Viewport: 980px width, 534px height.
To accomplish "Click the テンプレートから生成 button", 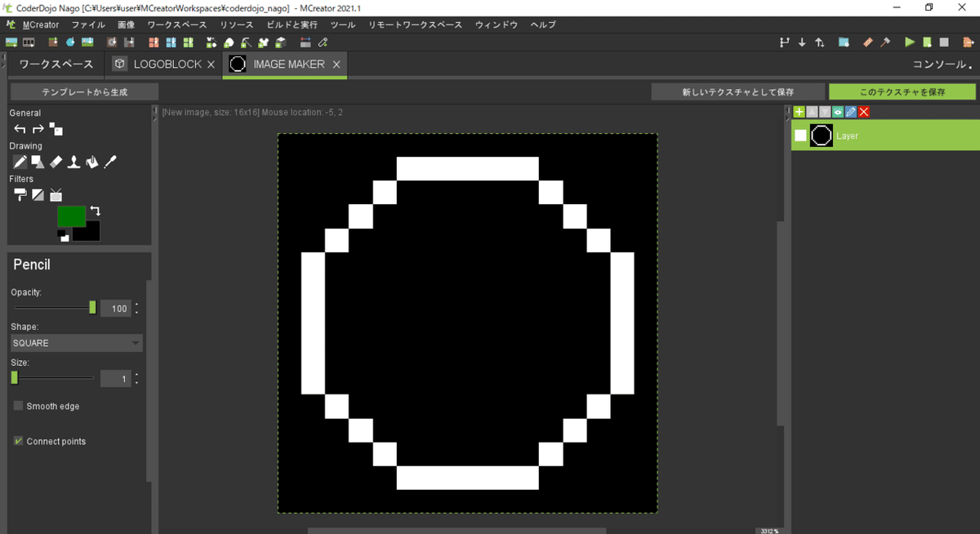I will 83,91.
